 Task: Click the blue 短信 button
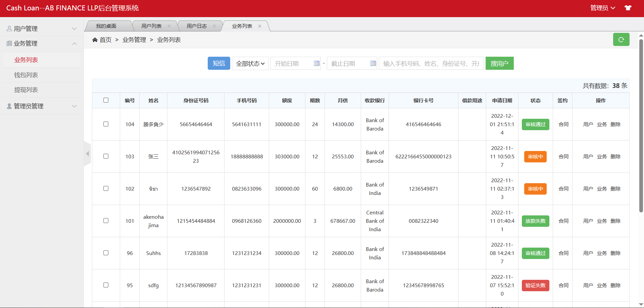[219, 63]
